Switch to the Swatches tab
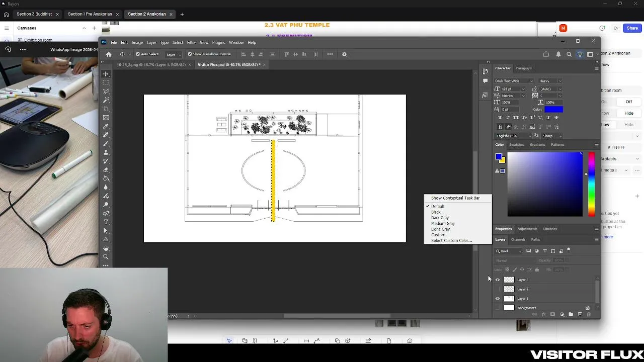644x362 pixels. coord(517,145)
